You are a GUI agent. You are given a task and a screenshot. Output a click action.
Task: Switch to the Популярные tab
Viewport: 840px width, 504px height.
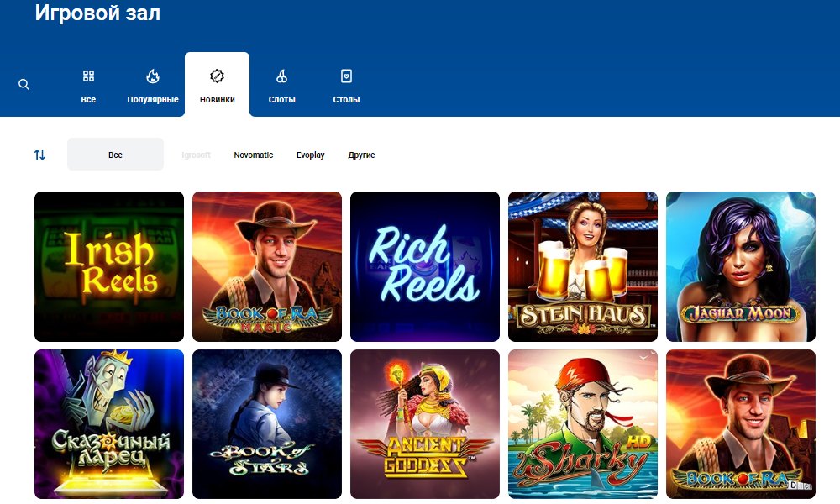[153, 86]
